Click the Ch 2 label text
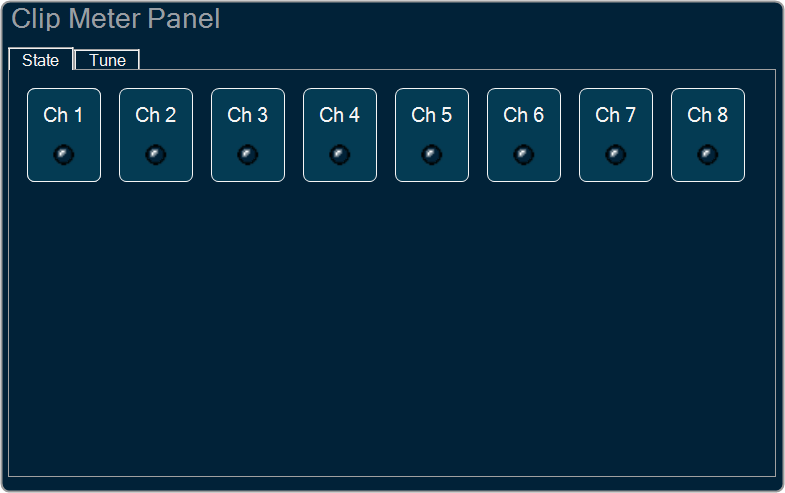 click(156, 115)
